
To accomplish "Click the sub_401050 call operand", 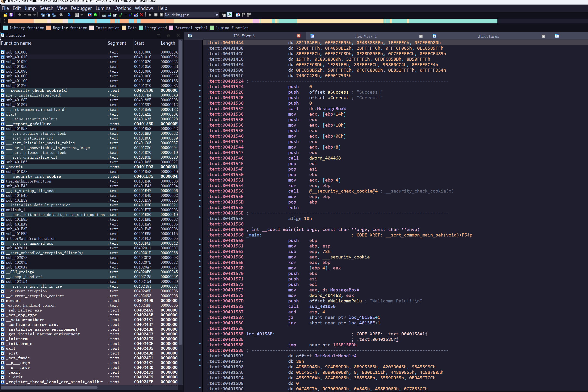I will pyautogui.click(x=322, y=306).
